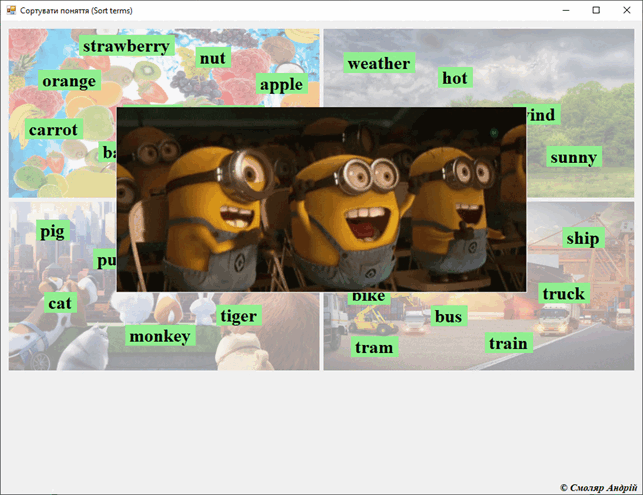Click the carrot word label

tap(54, 129)
